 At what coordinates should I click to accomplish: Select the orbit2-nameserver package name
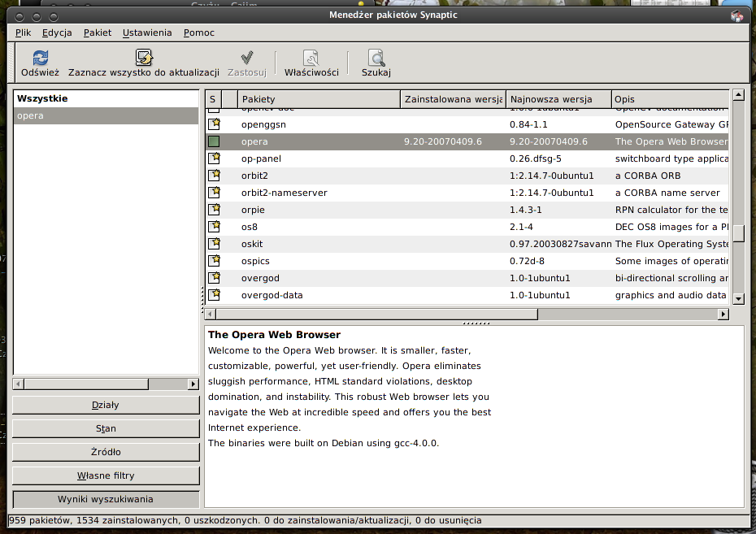tap(284, 193)
